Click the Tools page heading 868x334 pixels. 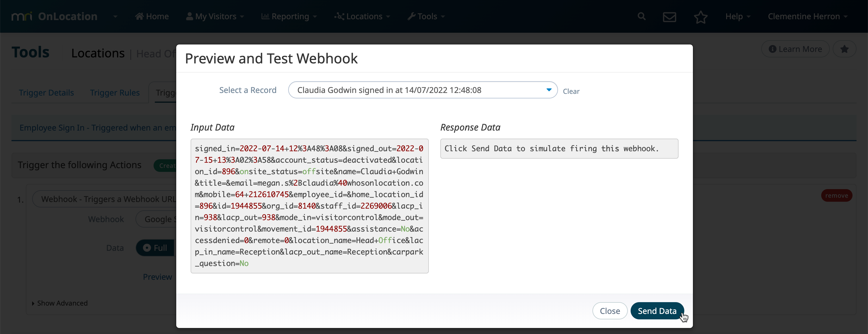[30, 52]
